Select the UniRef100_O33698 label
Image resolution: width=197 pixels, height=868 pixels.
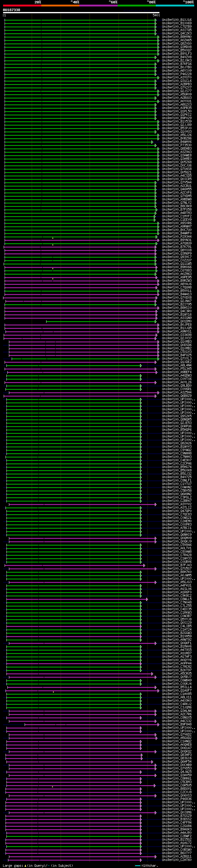[x=177, y=335]
